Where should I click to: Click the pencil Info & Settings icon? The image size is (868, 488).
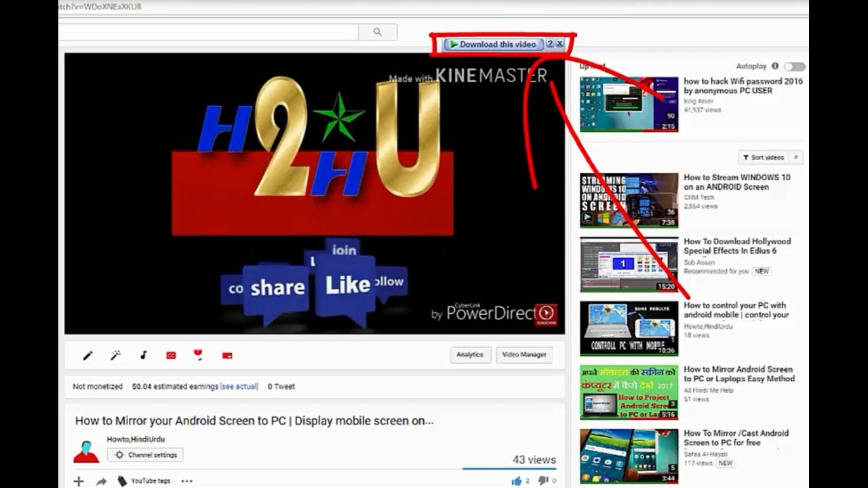[87, 355]
